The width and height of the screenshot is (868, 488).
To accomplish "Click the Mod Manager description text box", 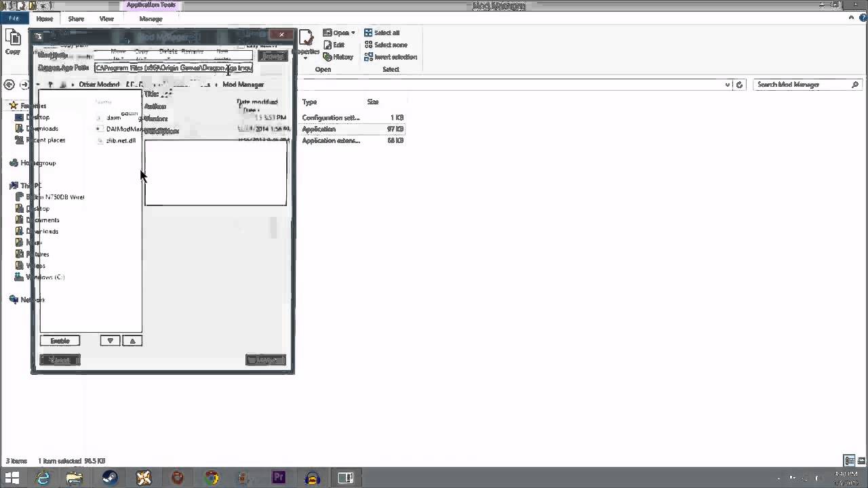I will coord(216,172).
